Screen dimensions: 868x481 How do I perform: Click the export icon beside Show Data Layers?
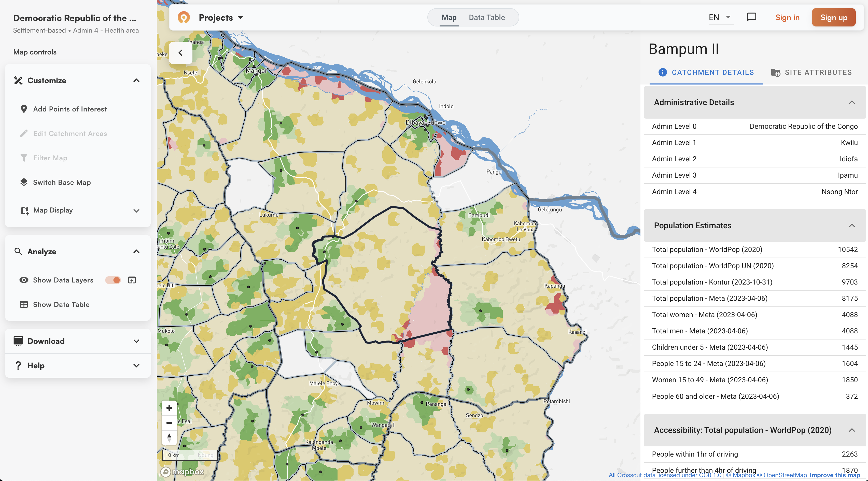coord(132,280)
